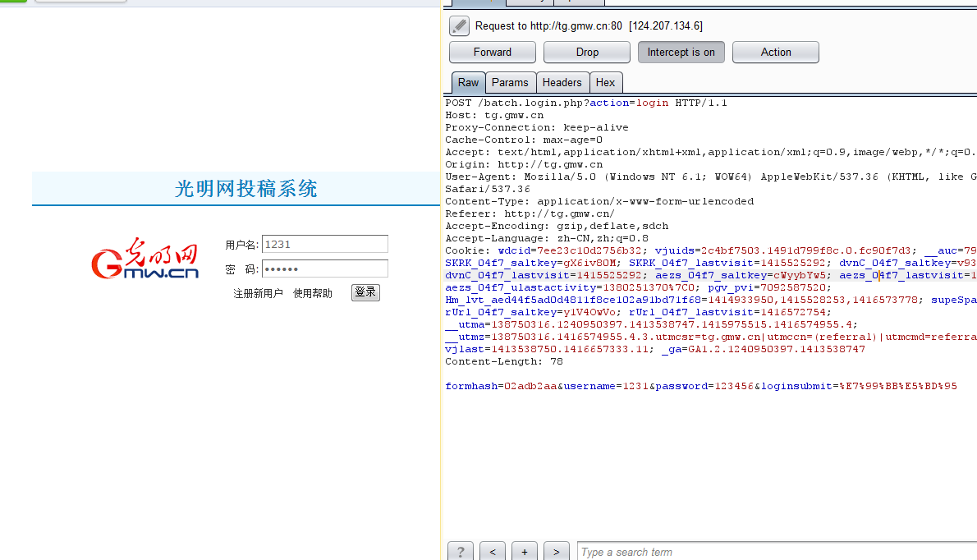Click the Content-Length: 78 header line
Screen dimensions: 977x560
click(x=503, y=361)
